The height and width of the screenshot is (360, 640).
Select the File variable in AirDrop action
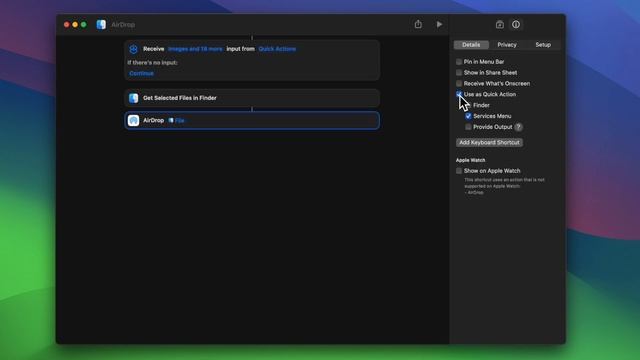(x=176, y=120)
